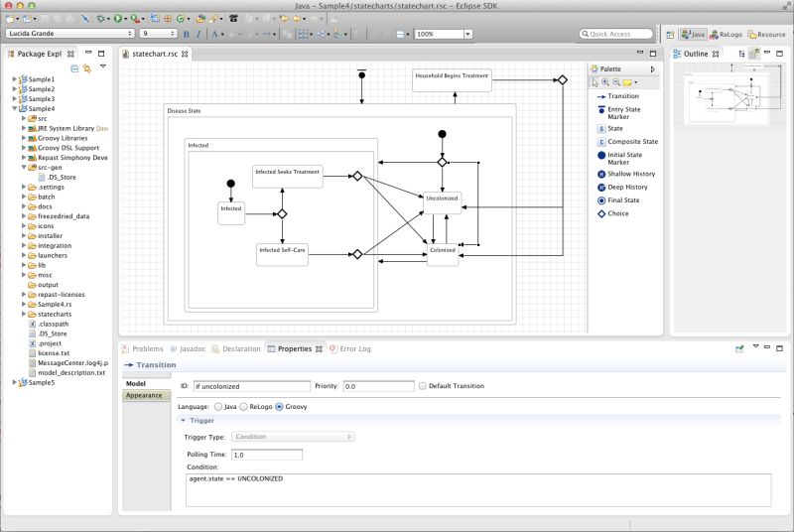Select the Deep History palette tool
This screenshot has width=794, height=532.
click(622, 187)
